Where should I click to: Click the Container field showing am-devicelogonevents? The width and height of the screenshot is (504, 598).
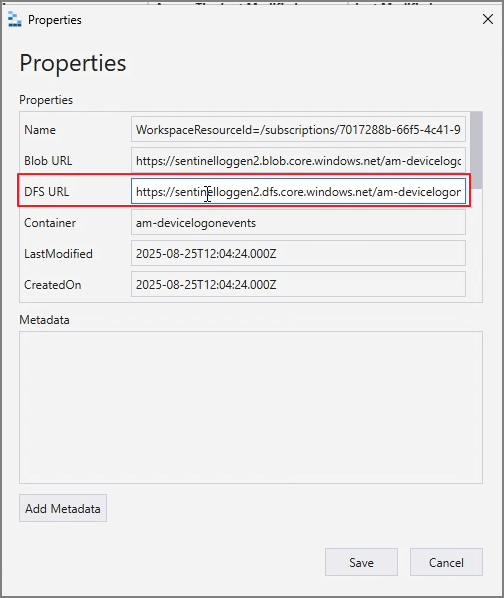pos(298,222)
